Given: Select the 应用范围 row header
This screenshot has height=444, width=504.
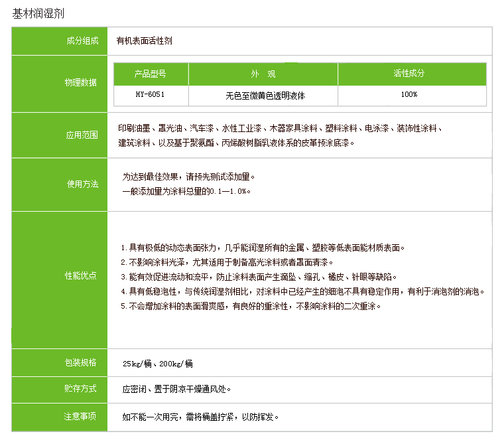Looking at the screenshot, I should (x=82, y=135).
